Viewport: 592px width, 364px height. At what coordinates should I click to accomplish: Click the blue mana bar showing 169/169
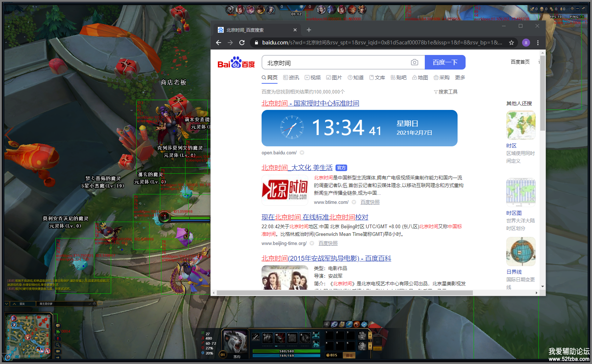point(286,356)
